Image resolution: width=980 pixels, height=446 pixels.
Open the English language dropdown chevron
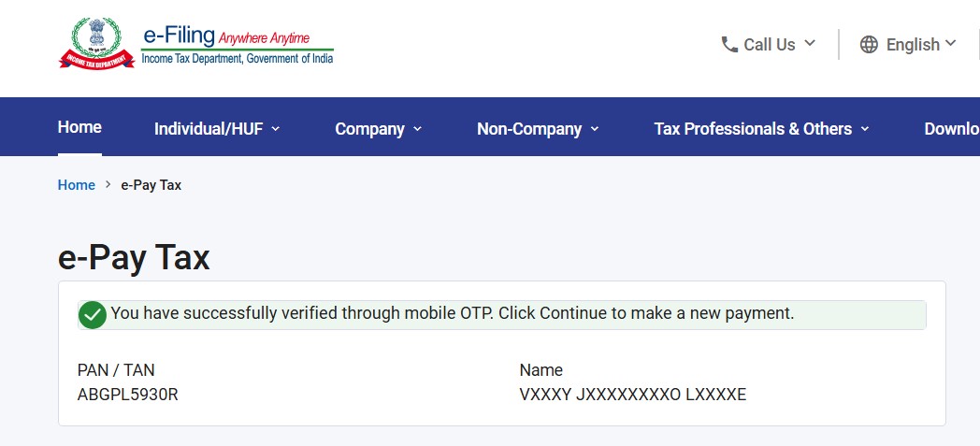951,43
